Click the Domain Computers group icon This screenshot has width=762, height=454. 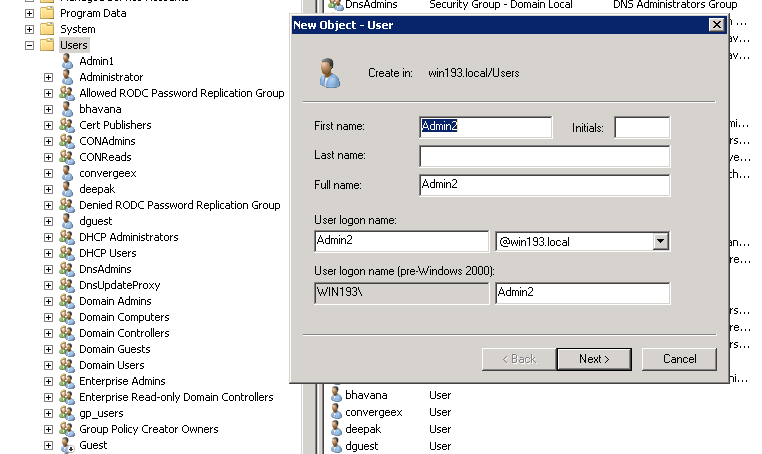(x=67, y=318)
